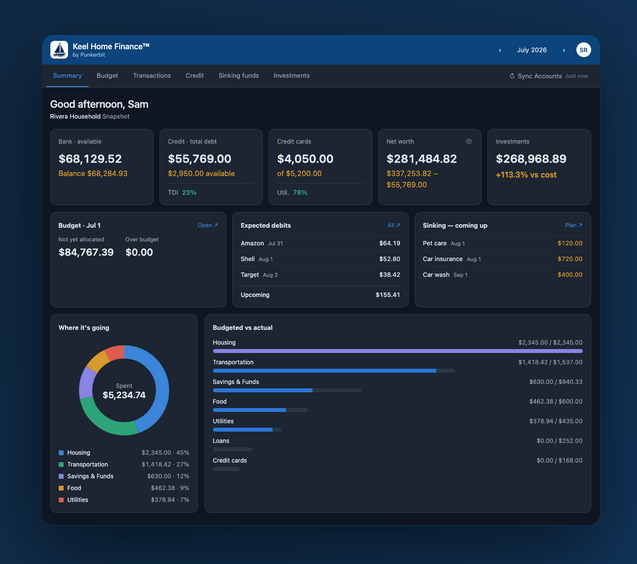Click the Open link on Budget card

pyautogui.click(x=208, y=225)
